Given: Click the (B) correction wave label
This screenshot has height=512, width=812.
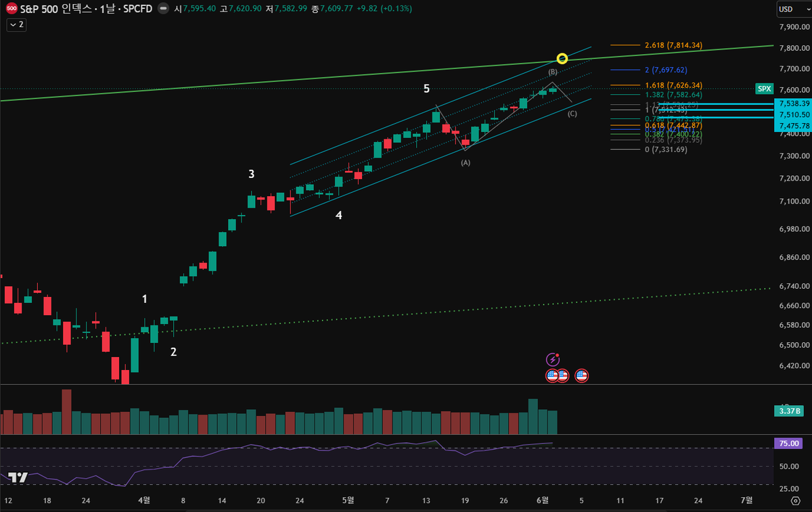Looking at the screenshot, I should coord(553,72).
